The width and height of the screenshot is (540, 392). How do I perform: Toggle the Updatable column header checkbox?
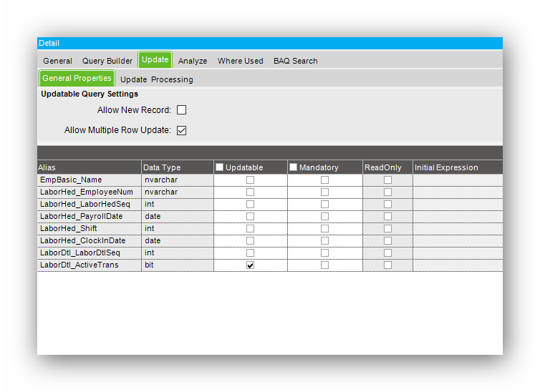pos(219,167)
